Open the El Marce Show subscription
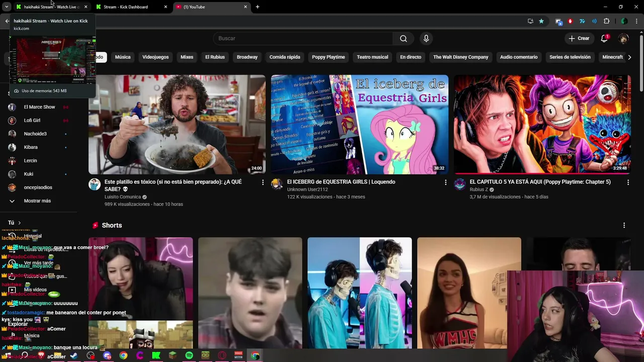This screenshot has width=644, height=362. (x=38, y=107)
